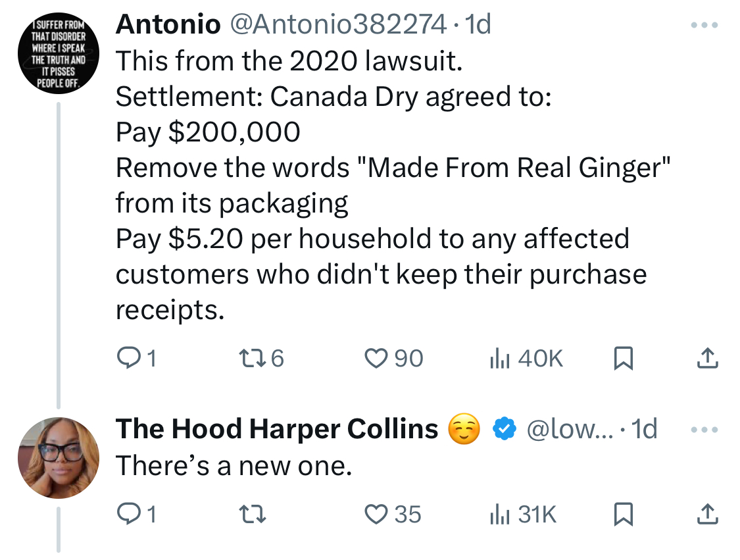
Task: Reply to The Hood Harper Collins tweet
Action: coord(128,514)
